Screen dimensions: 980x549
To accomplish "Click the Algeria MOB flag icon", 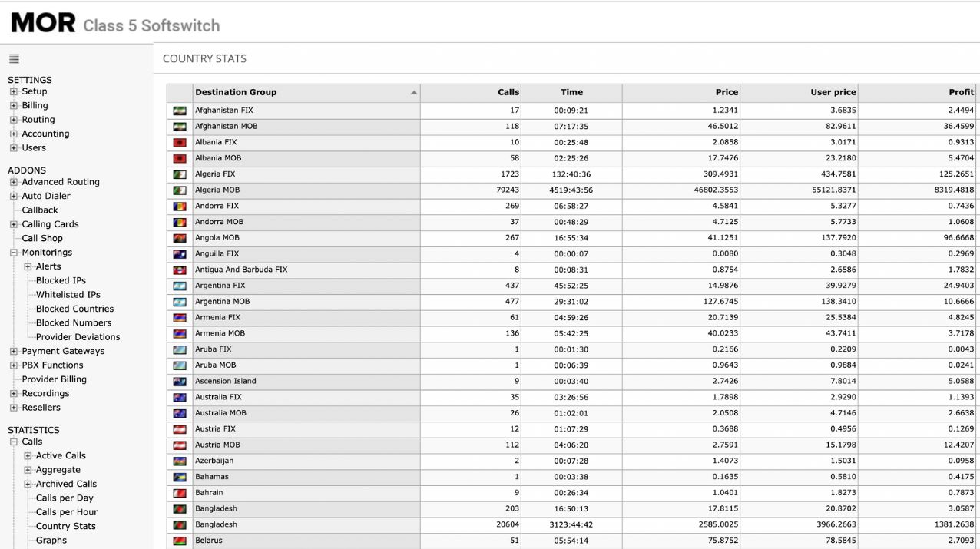I will [x=180, y=190].
